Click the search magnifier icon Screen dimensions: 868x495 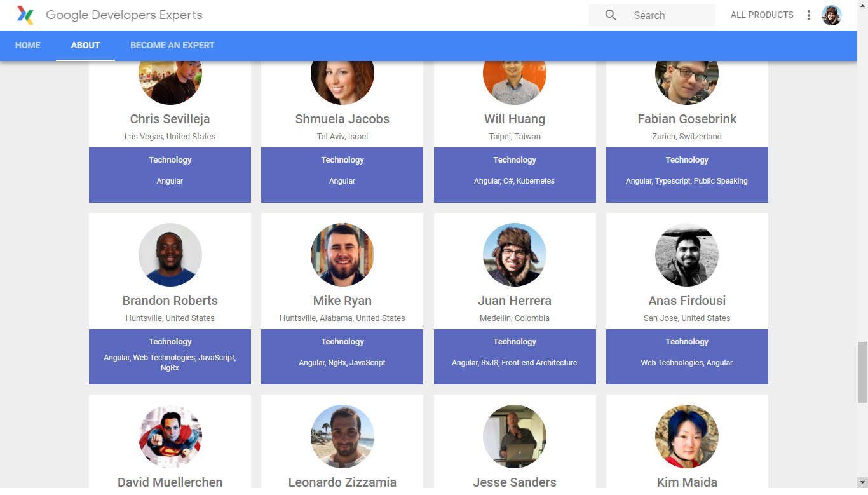point(611,15)
